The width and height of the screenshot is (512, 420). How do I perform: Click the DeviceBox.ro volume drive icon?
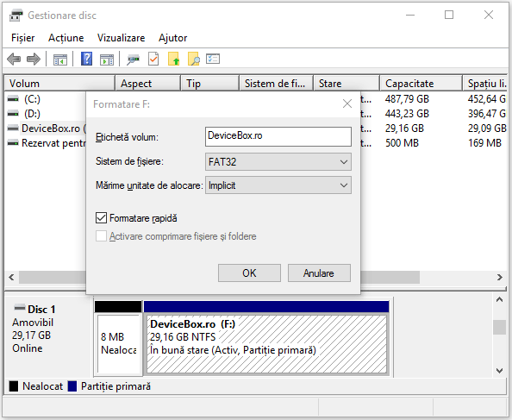[13, 128]
